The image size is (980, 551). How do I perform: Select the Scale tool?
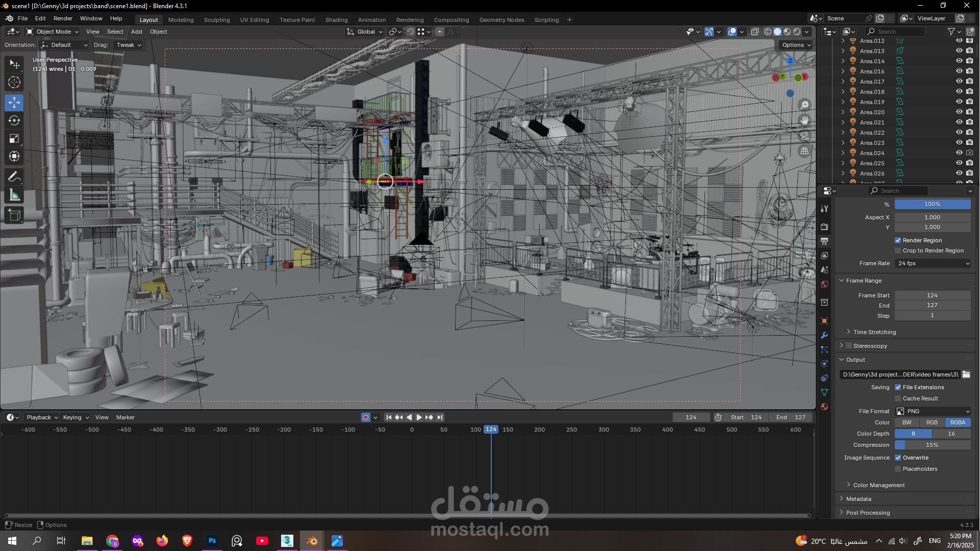point(14,139)
